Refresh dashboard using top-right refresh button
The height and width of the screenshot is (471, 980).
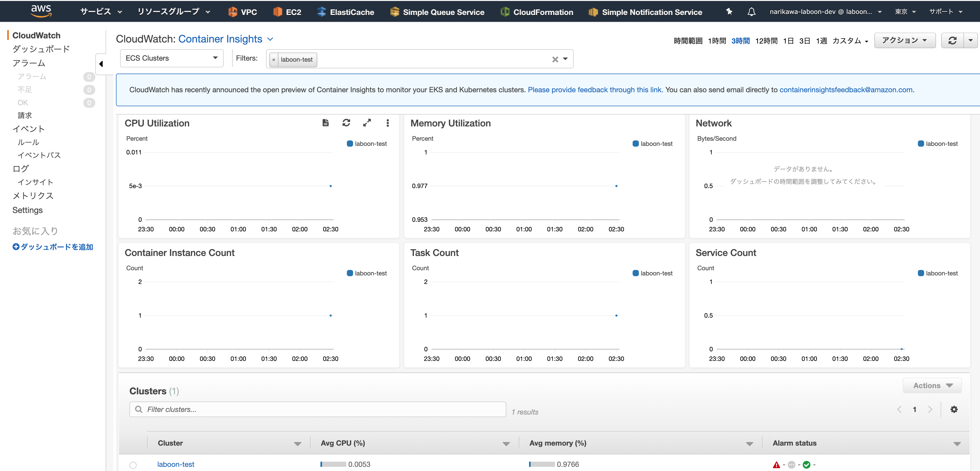click(x=952, y=40)
